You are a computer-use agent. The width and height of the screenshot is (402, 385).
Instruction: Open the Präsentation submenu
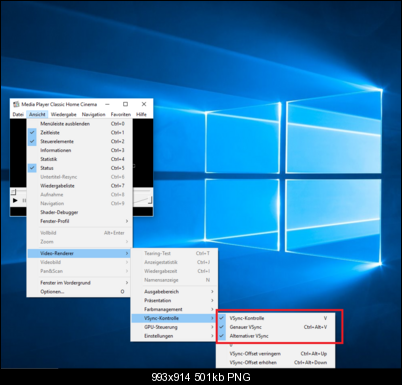click(174, 300)
